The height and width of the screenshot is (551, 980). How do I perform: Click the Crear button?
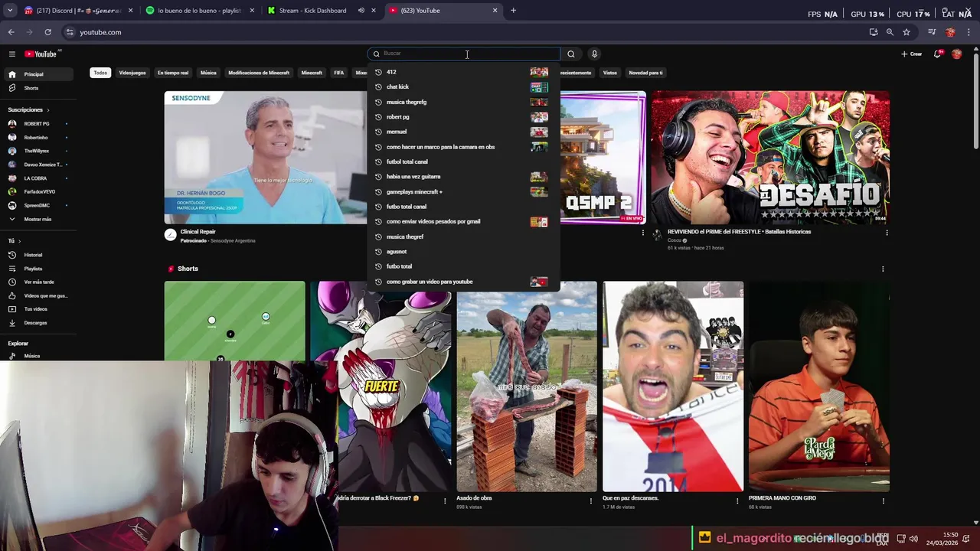(x=912, y=54)
